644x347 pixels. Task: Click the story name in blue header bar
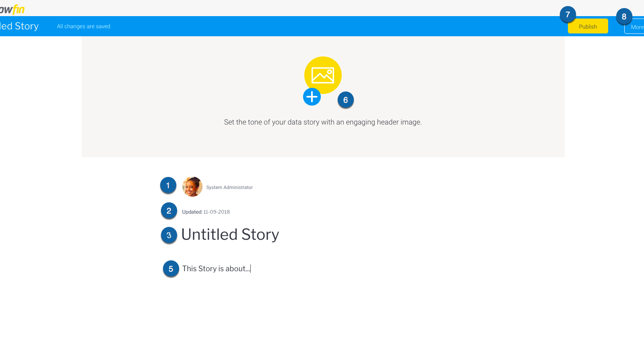click(x=19, y=26)
